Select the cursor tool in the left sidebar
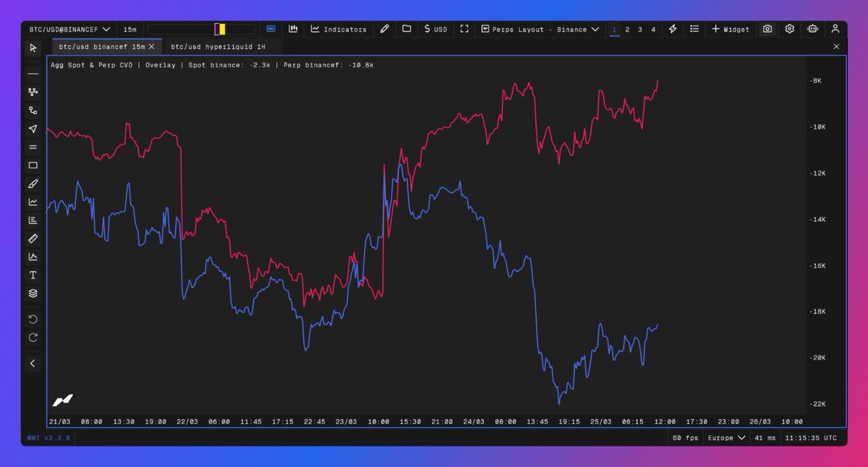Viewport: 868px width, 467px height. click(33, 48)
